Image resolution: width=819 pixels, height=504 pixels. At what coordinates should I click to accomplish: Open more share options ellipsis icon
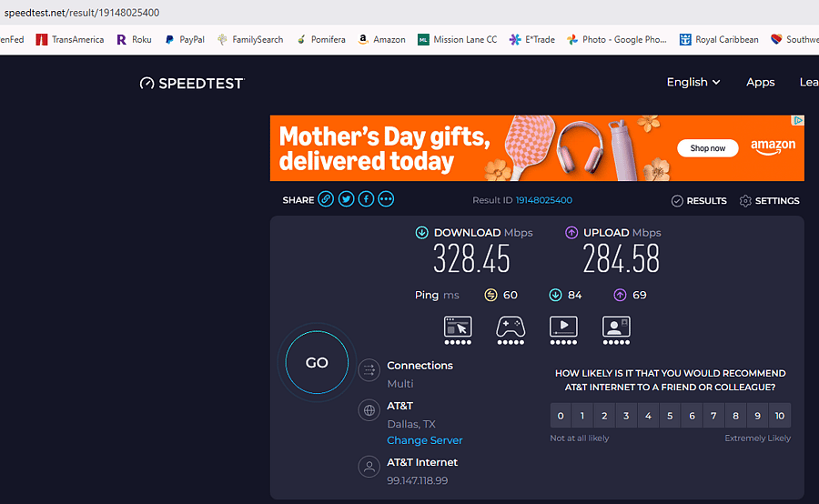coord(386,199)
